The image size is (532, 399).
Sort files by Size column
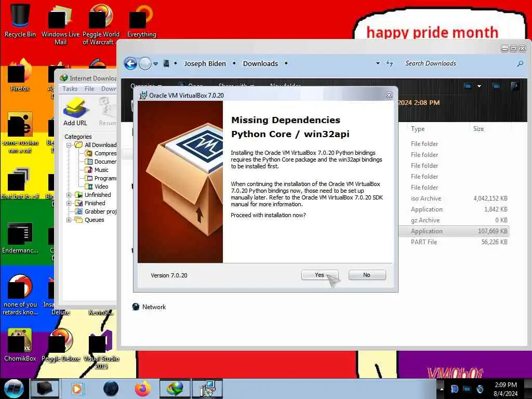click(478, 129)
